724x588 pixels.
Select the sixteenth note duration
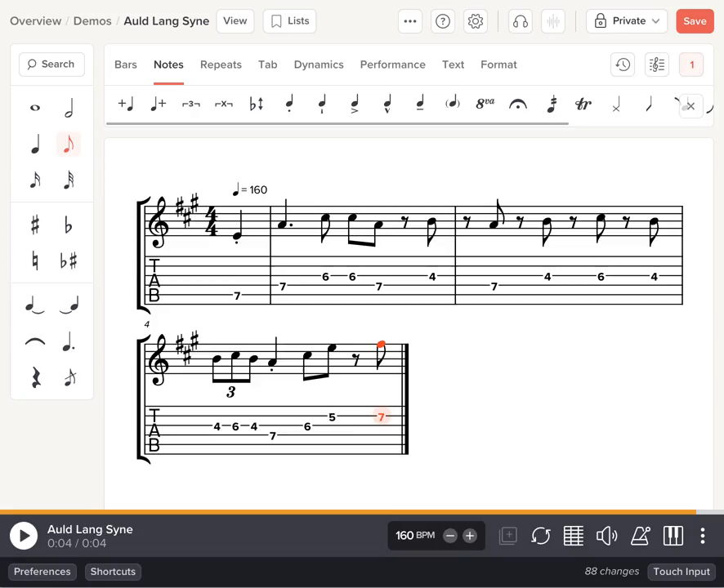[34, 180]
